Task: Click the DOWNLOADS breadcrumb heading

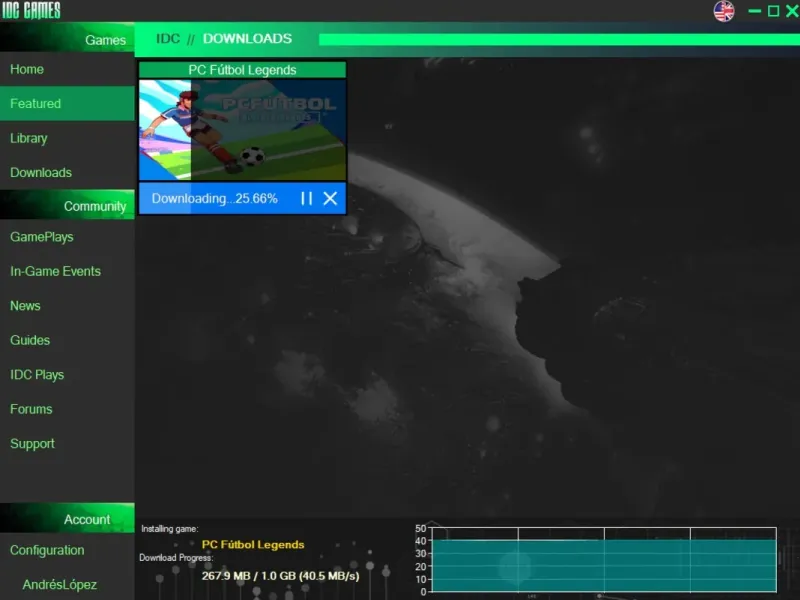Action: 247,39
